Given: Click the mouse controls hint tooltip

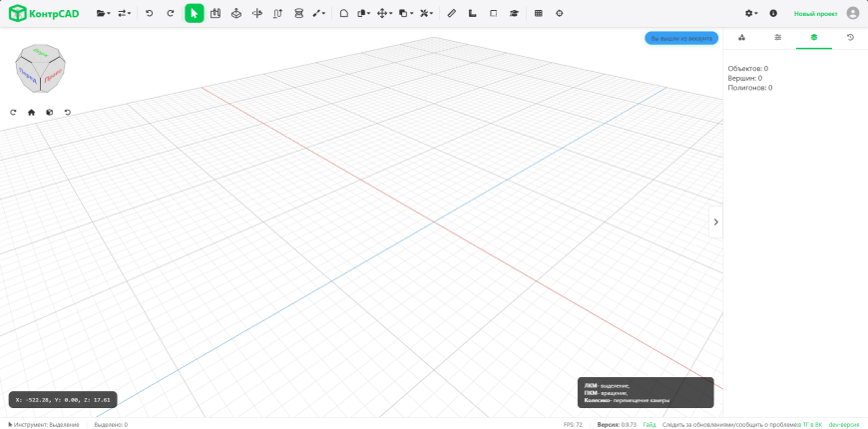Looking at the screenshot, I should (x=646, y=392).
